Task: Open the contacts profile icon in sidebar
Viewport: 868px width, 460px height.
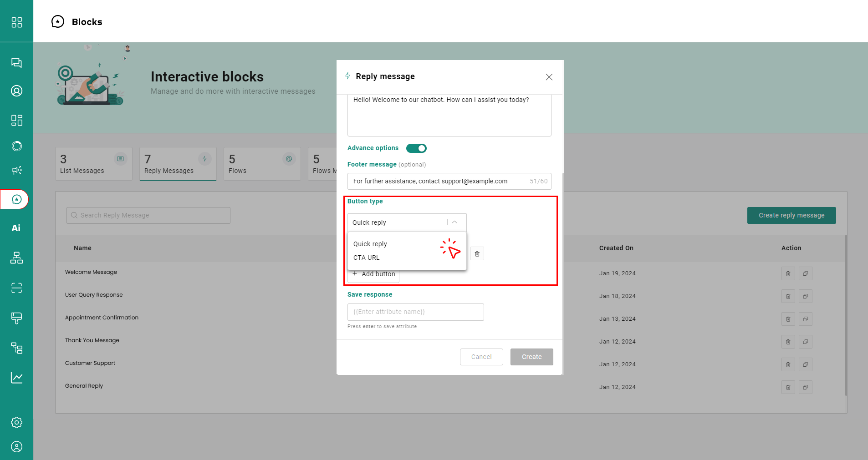Action: coord(16,91)
